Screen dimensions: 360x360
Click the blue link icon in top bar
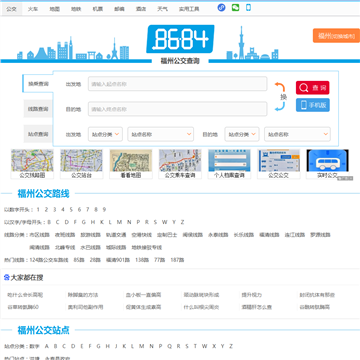coord(221,8)
